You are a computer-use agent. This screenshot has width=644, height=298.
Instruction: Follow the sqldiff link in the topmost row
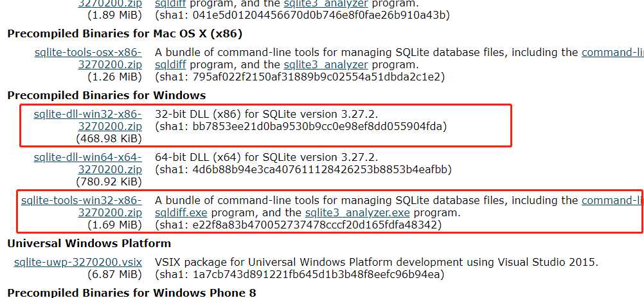point(170,4)
